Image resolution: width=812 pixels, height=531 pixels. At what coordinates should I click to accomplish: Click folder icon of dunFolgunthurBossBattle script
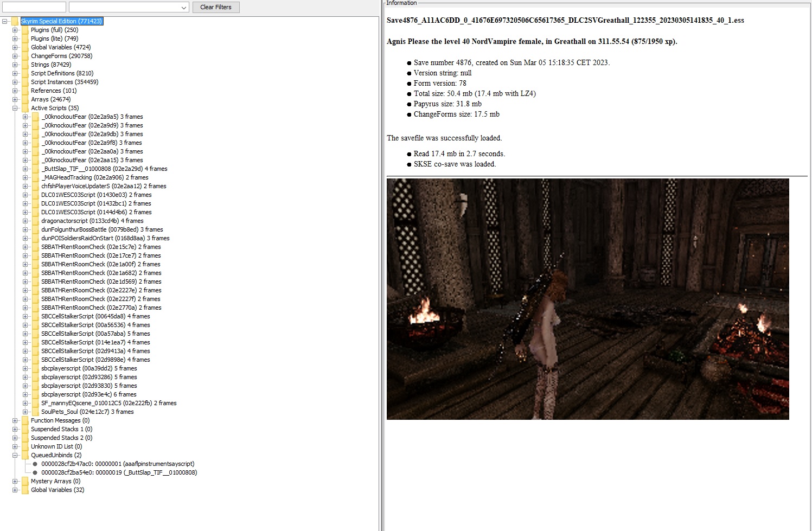(35, 229)
